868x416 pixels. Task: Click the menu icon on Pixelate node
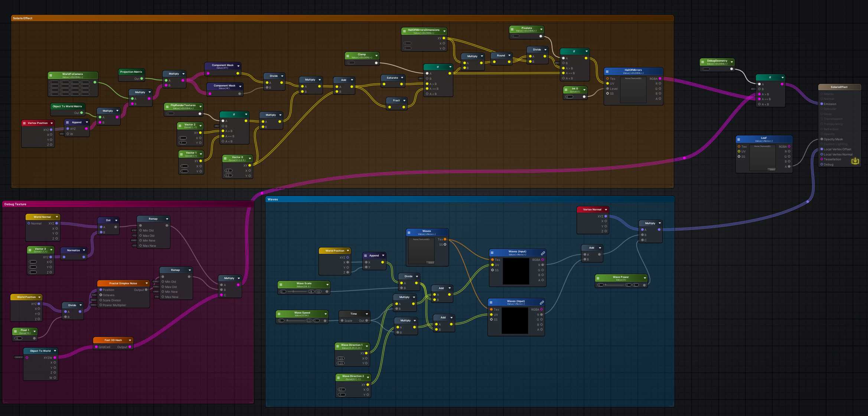coord(512,29)
